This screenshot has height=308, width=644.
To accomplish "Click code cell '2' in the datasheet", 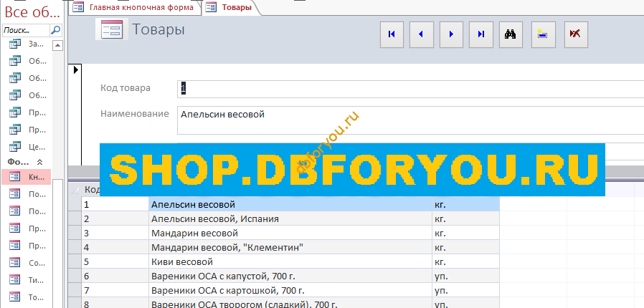I will click(x=115, y=218).
